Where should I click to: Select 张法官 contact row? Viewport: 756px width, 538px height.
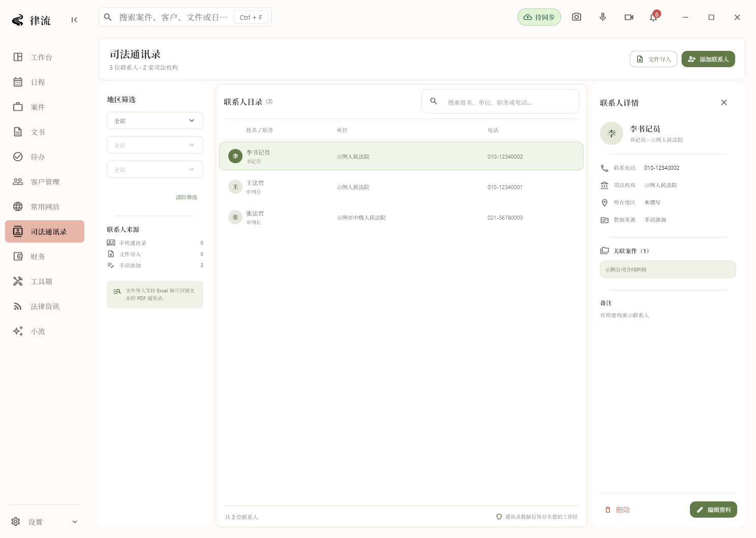[401, 217]
